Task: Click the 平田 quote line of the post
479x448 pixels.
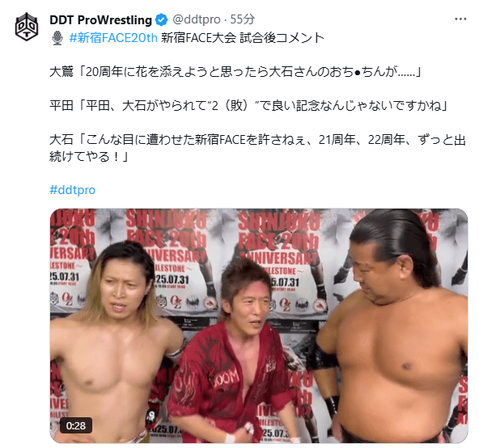Action: tap(248, 106)
